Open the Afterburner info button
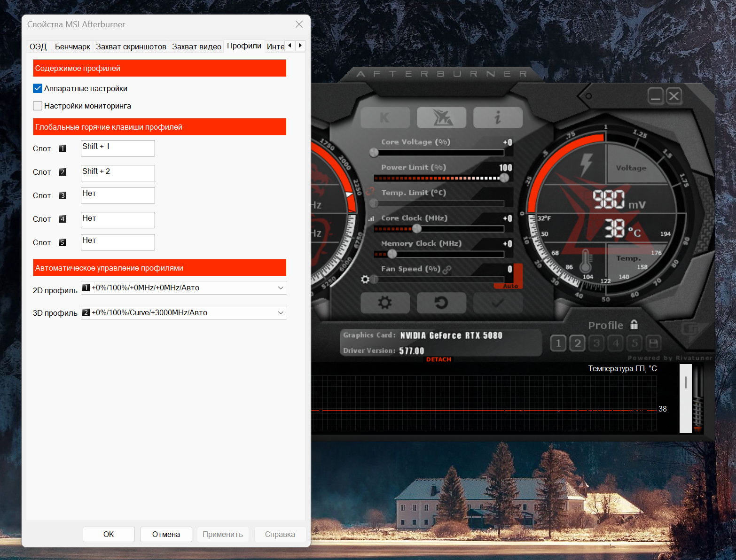This screenshot has width=736, height=560. [x=498, y=117]
